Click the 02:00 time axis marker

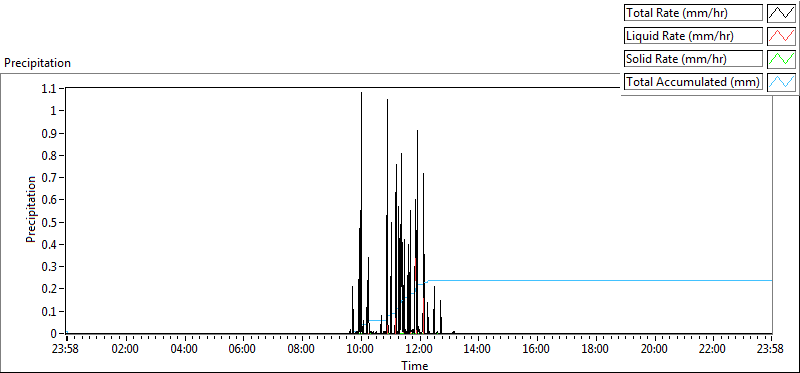(x=126, y=350)
